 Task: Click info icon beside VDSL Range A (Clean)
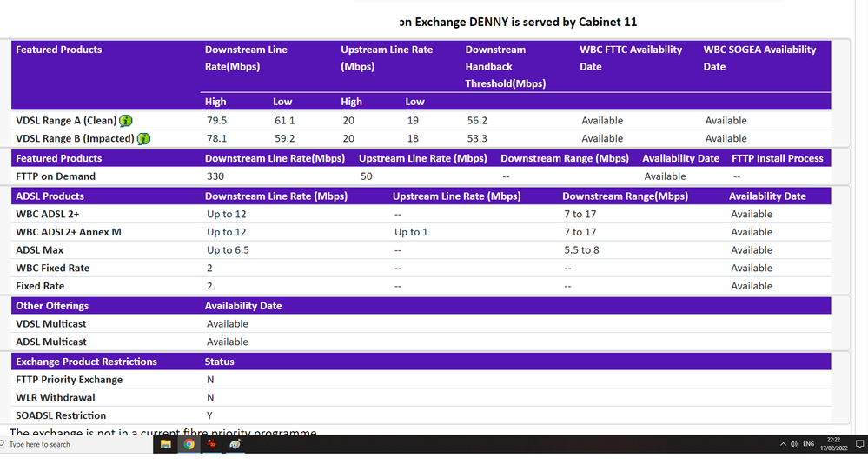click(126, 121)
